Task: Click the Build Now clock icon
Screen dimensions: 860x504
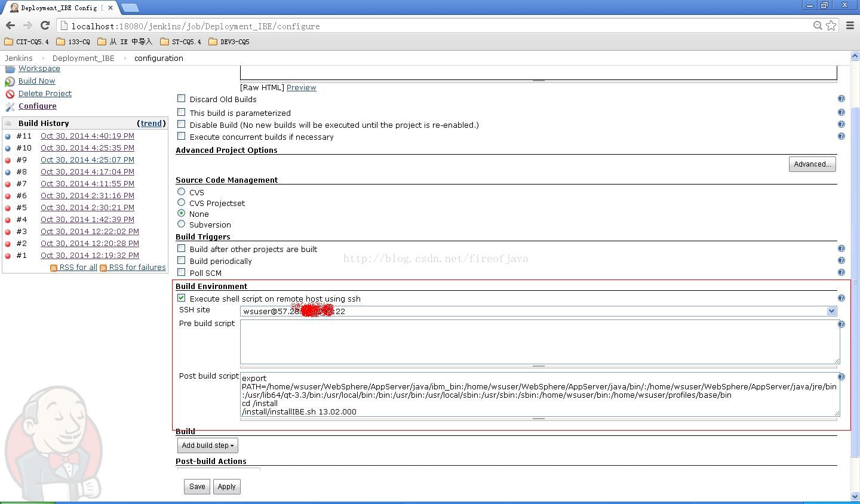Action: pyautogui.click(x=10, y=81)
